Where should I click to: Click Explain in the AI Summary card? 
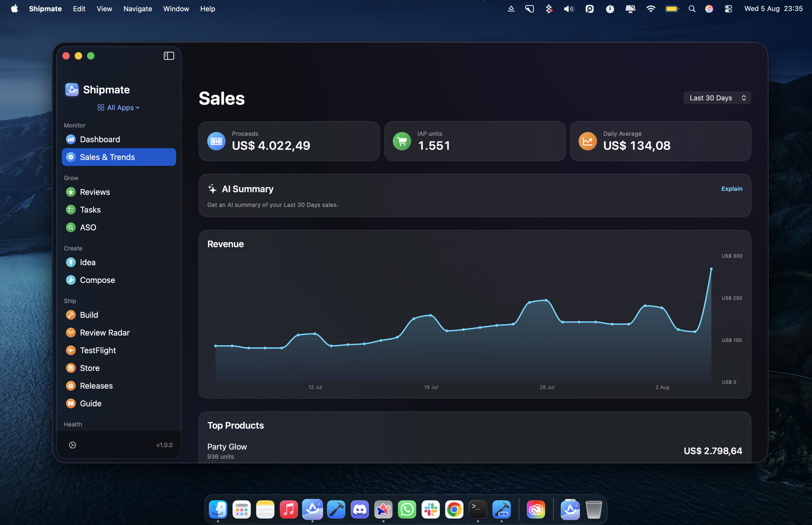[x=732, y=189]
